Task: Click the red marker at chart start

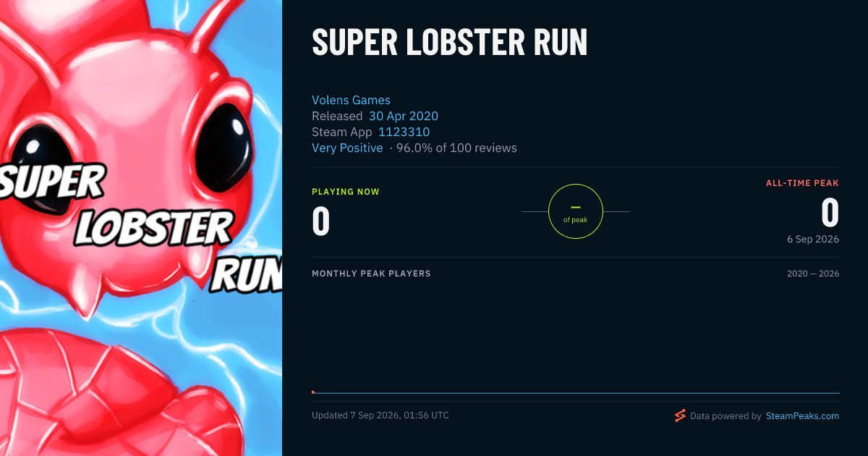Action: 313,392
